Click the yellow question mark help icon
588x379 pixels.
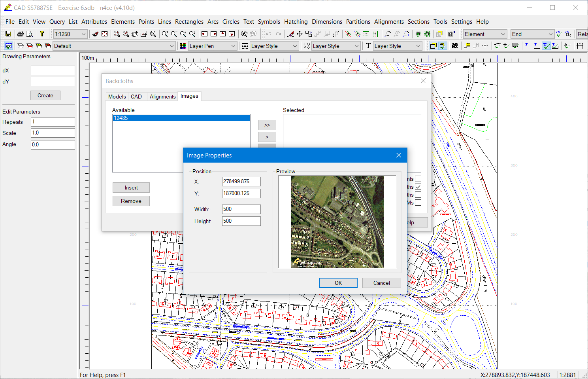pos(42,34)
